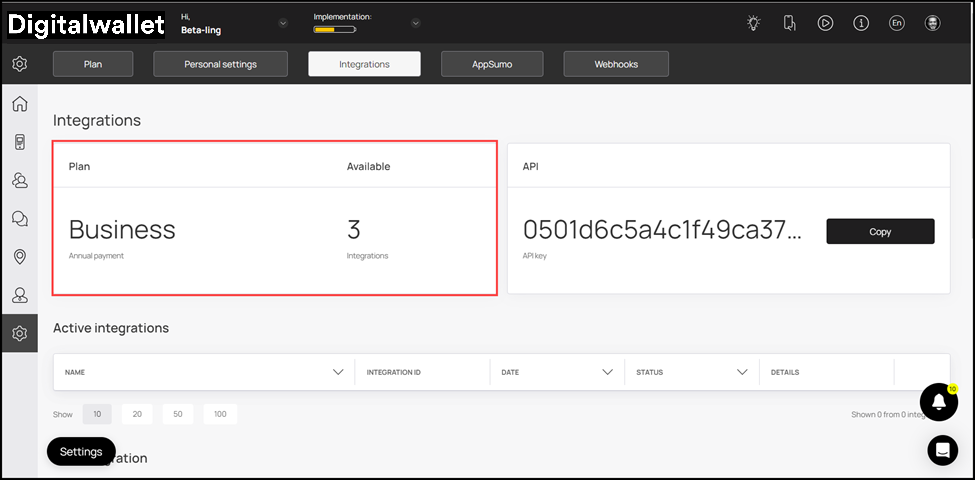Expand the STATUS column dropdown arrow
The image size is (975, 480).
pos(742,372)
